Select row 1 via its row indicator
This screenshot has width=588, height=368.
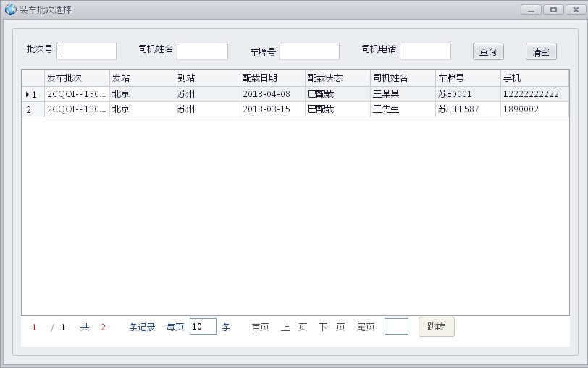(x=33, y=94)
